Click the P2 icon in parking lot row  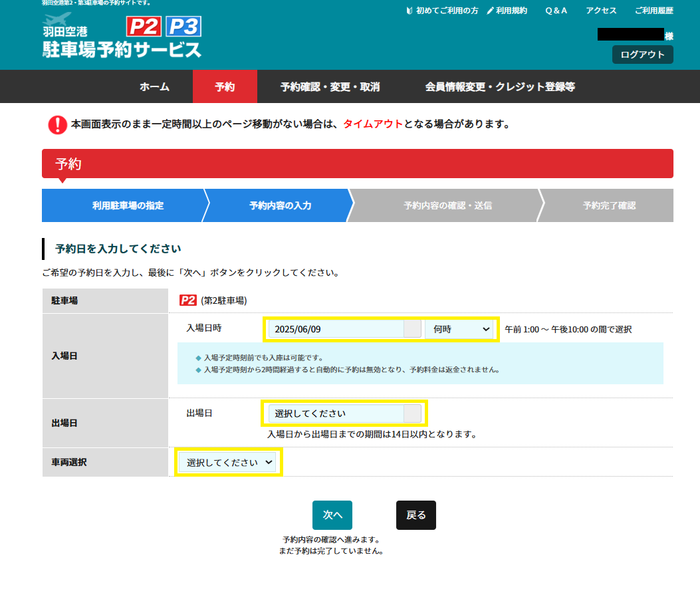188,300
